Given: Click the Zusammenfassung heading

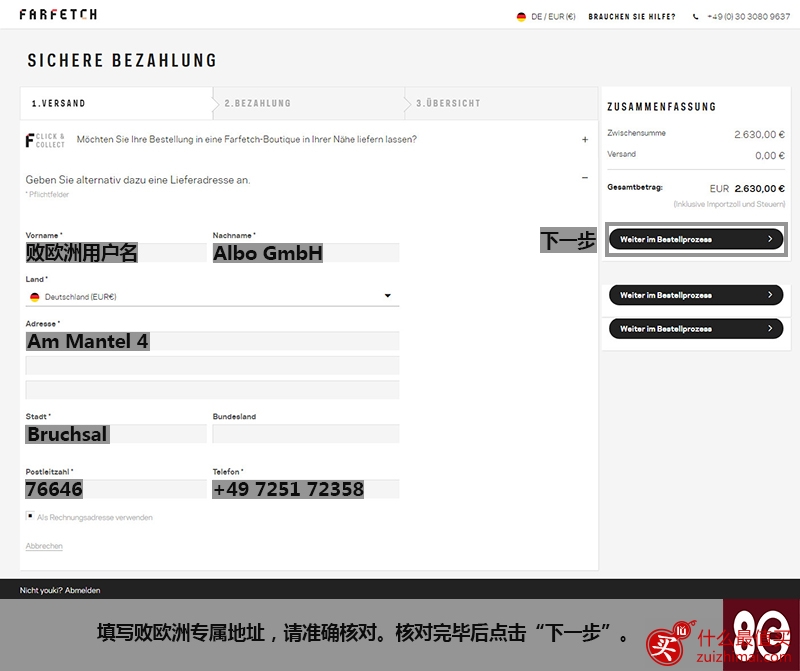Looking at the screenshot, I should [661, 107].
